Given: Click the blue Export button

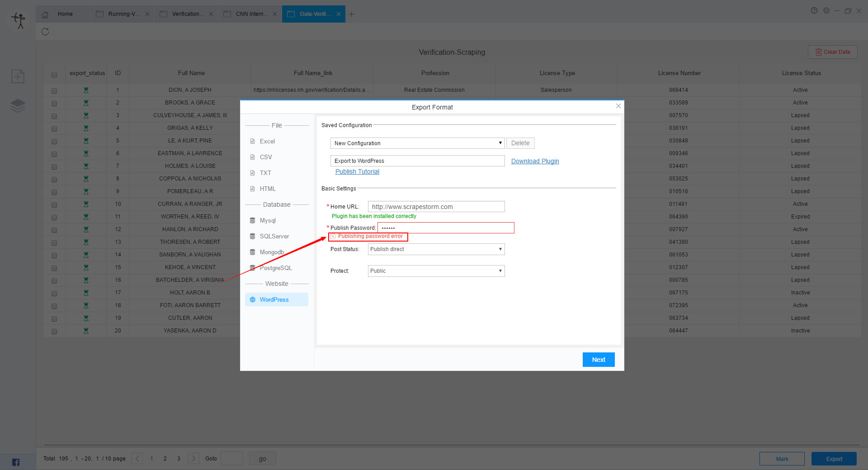Looking at the screenshot, I should coord(834,459).
